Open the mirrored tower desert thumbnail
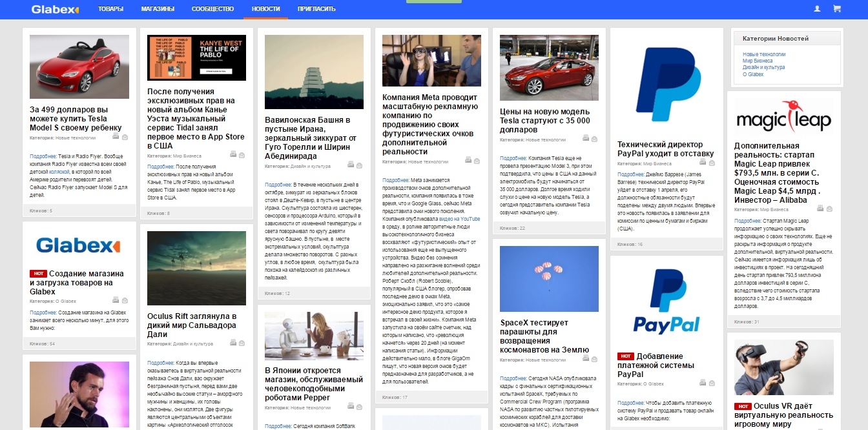This screenshot has width=868, height=430. 314,72
